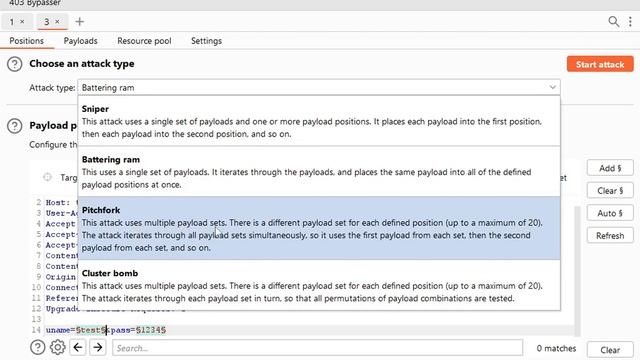The height and width of the screenshot is (360, 640).
Task: Open help icon beside Payload positions heading
Action: pyautogui.click(x=15, y=126)
